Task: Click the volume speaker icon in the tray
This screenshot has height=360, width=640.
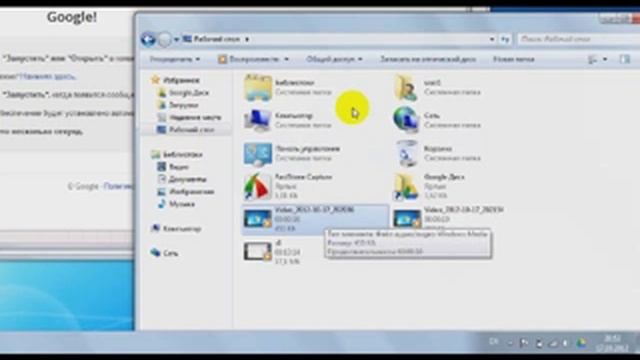Action: coord(566,343)
